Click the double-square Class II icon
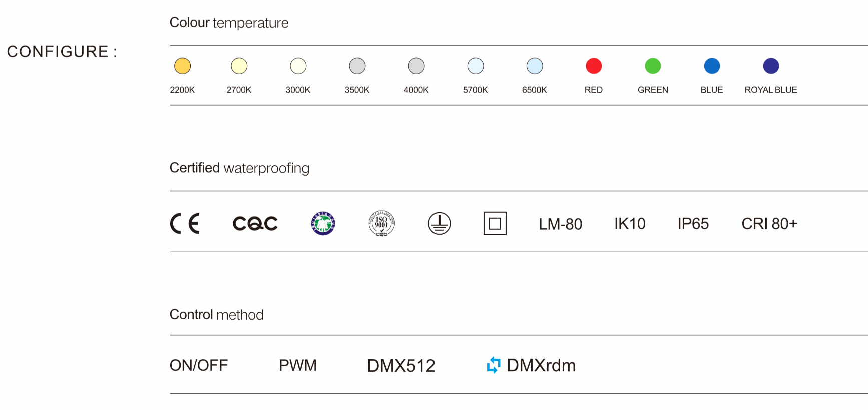 click(x=495, y=223)
